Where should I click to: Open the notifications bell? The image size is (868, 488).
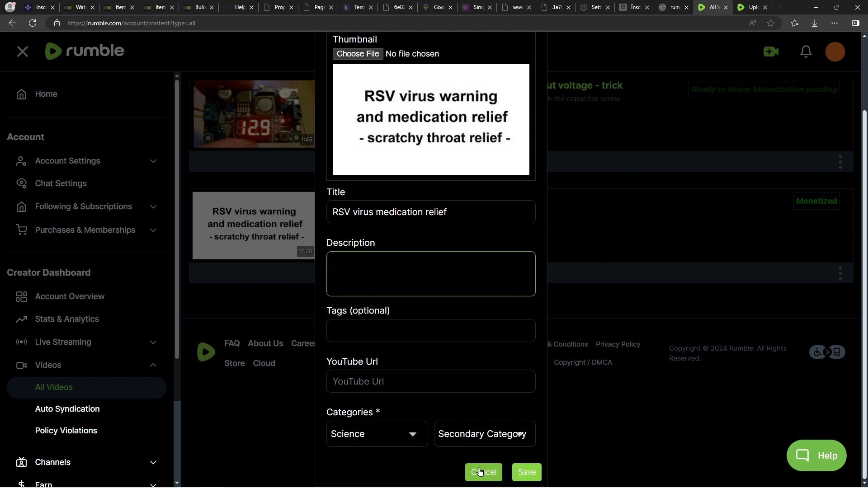point(806,52)
